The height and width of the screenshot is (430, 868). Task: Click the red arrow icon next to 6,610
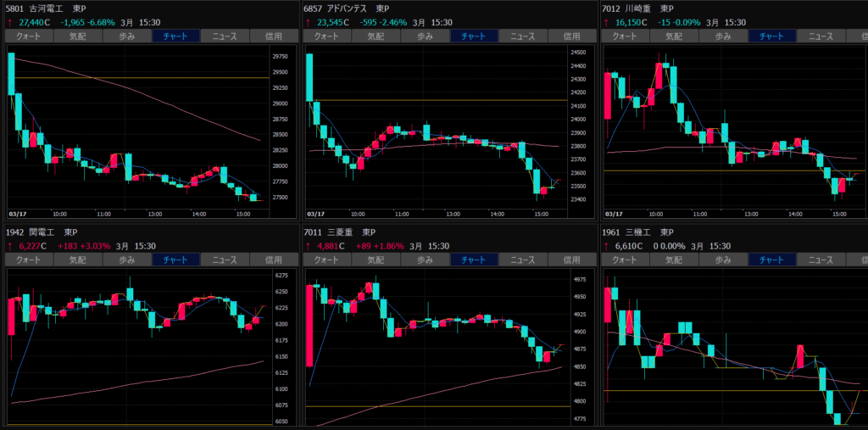[605, 246]
